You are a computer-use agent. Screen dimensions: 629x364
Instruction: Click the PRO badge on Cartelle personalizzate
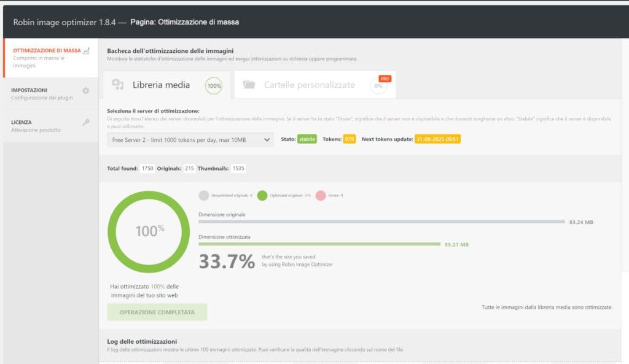385,79
